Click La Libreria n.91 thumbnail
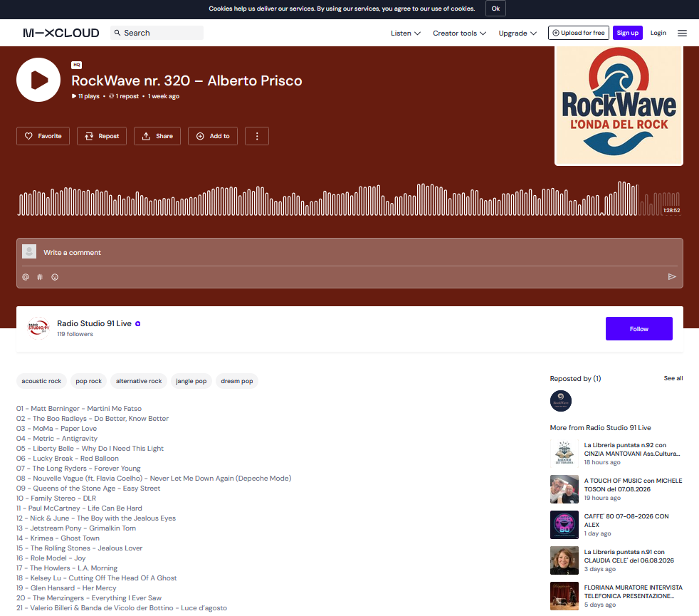The height and width of the screenshot is (616, 699). pos(564,560)
